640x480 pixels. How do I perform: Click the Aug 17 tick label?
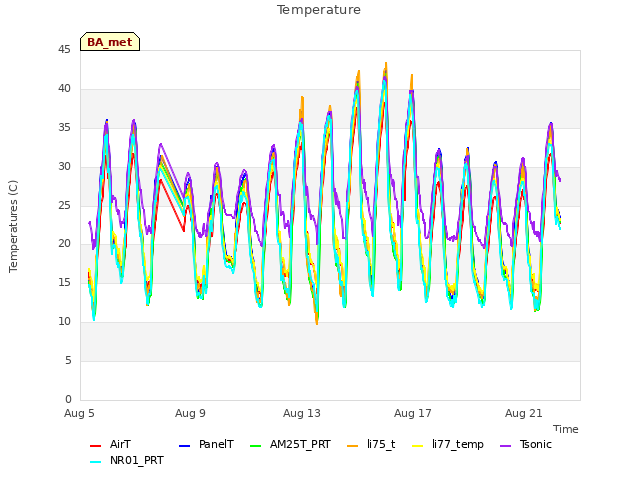[413, 413]
